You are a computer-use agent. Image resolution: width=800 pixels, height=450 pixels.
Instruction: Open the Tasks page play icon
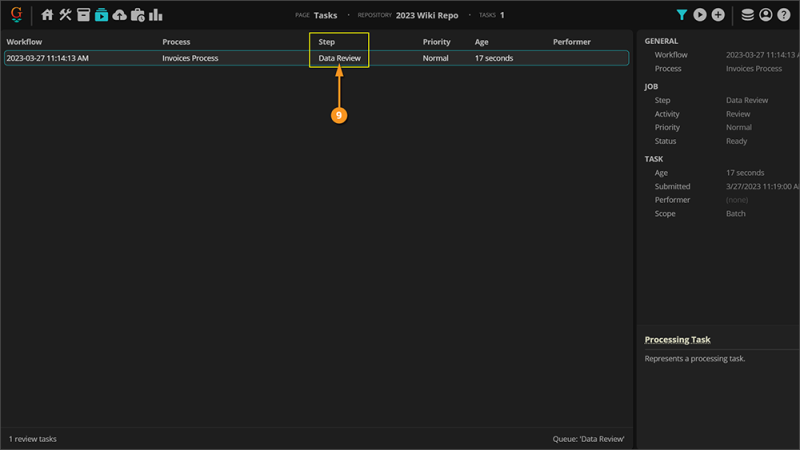click(x=101, y=15)
